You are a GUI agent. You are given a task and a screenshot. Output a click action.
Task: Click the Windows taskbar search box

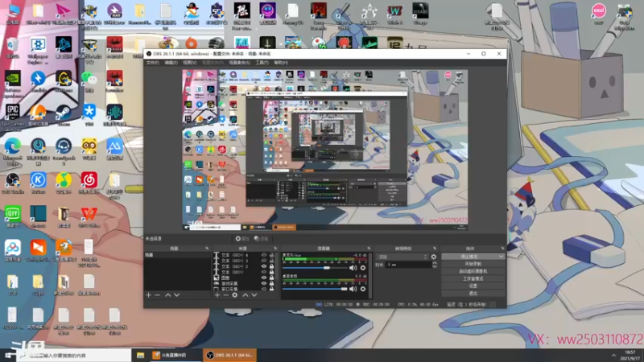pos(74,356)
